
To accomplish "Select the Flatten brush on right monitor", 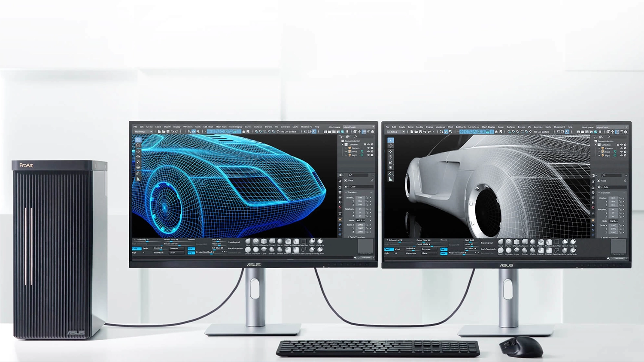I will coord(525,250).
